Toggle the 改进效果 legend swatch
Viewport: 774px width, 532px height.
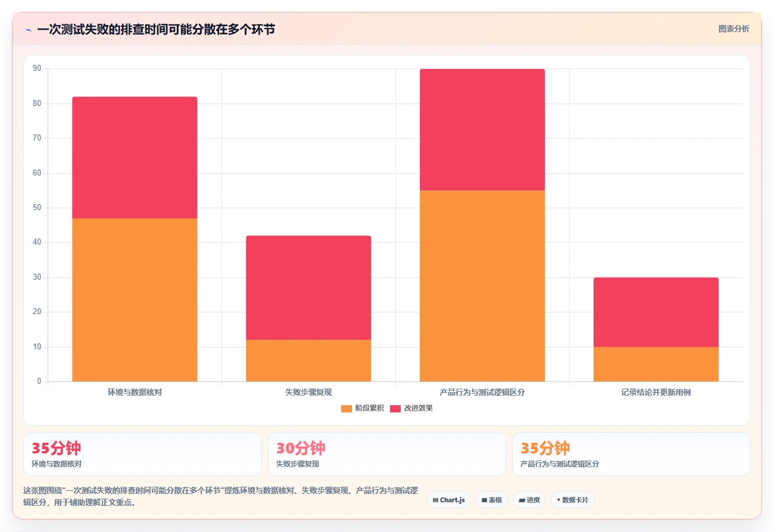click(395, 408)
